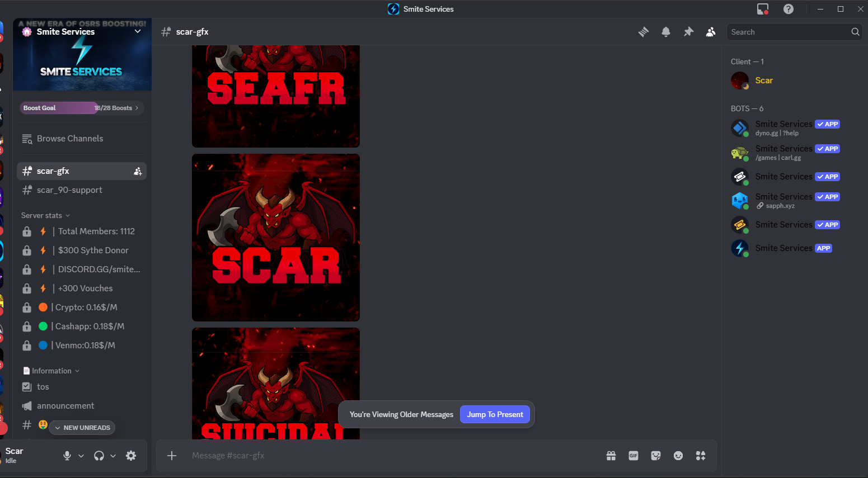This screenshot has width=868, height=478.
Task: Open the Apps launcher icon
Action: [x=701, y=456]
